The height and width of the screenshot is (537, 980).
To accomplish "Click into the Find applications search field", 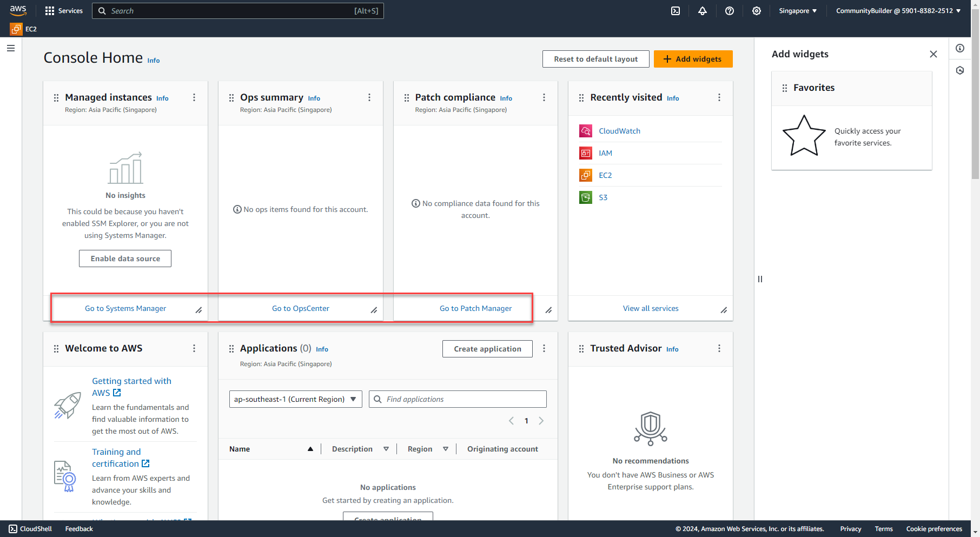I will 458,399.
